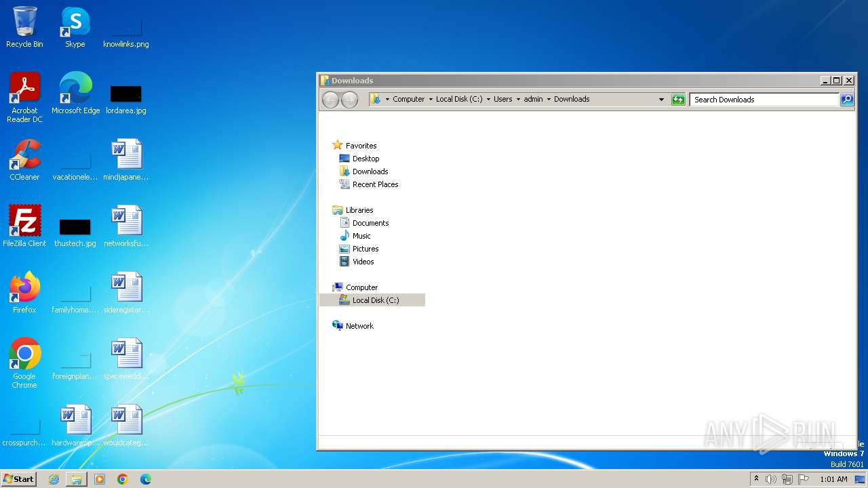
Task: Expand the Local Disk (C:) breadcrumb arrow
Action: click(488, 99)
